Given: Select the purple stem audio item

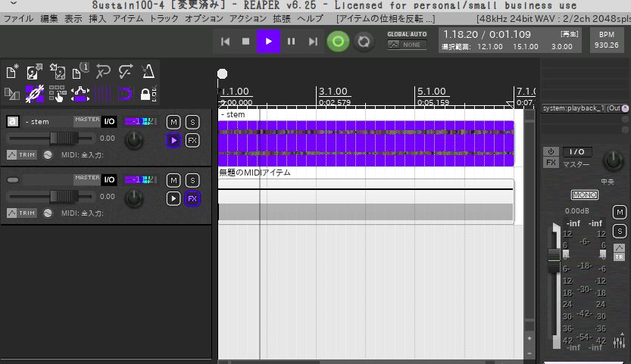Looking at the screenshot, I should (366, 144).
